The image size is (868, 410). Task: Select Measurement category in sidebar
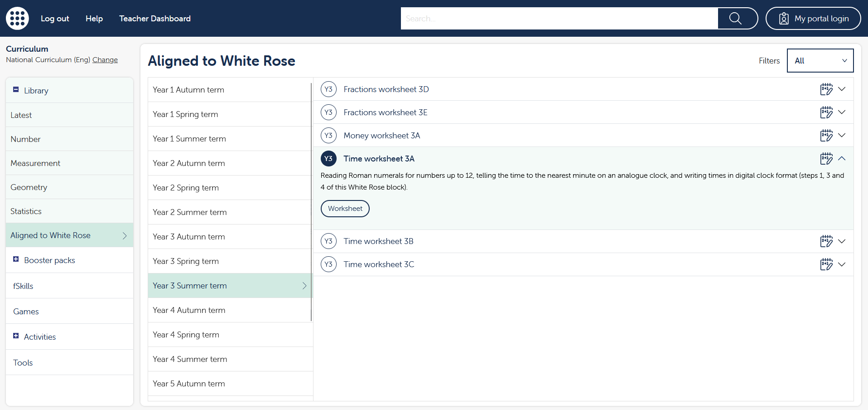[x=69, y=163]
